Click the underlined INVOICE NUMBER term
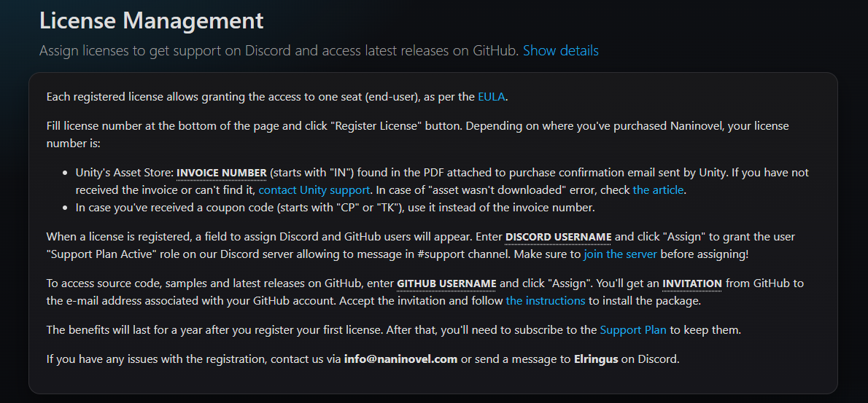Screen dimensions: 868x403 click(221, 173)
